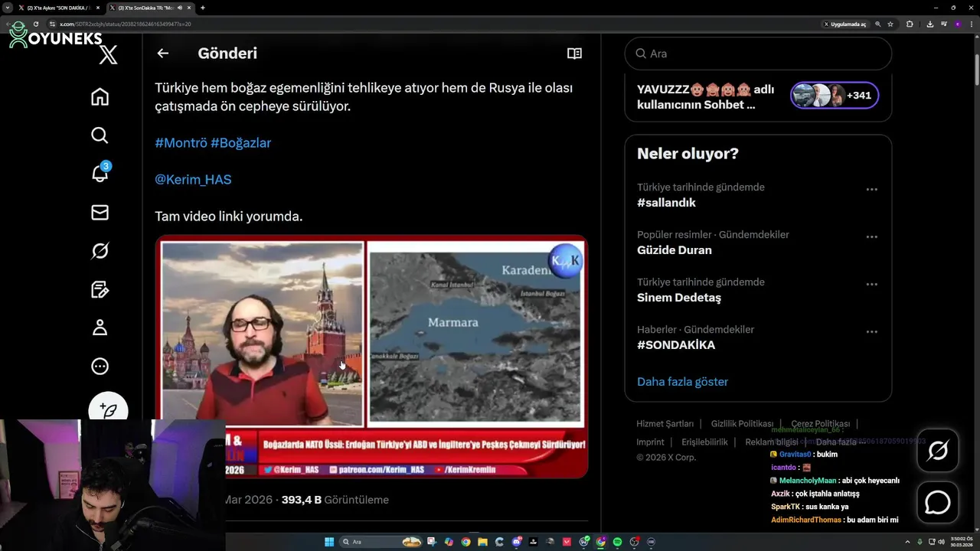Reload the page in browser toolbar
This screenshot has height=551, width=980.
pyautogui.click(x=36, y=24)
